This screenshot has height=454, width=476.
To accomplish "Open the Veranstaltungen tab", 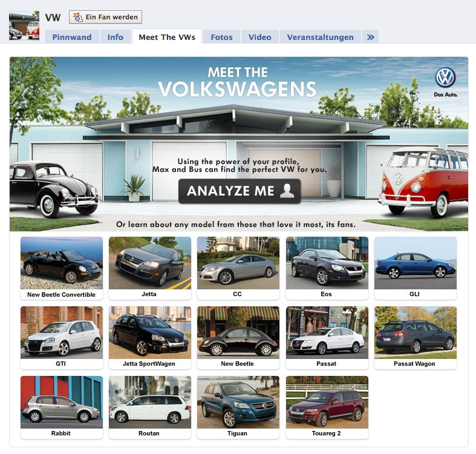I will [321, 37].
